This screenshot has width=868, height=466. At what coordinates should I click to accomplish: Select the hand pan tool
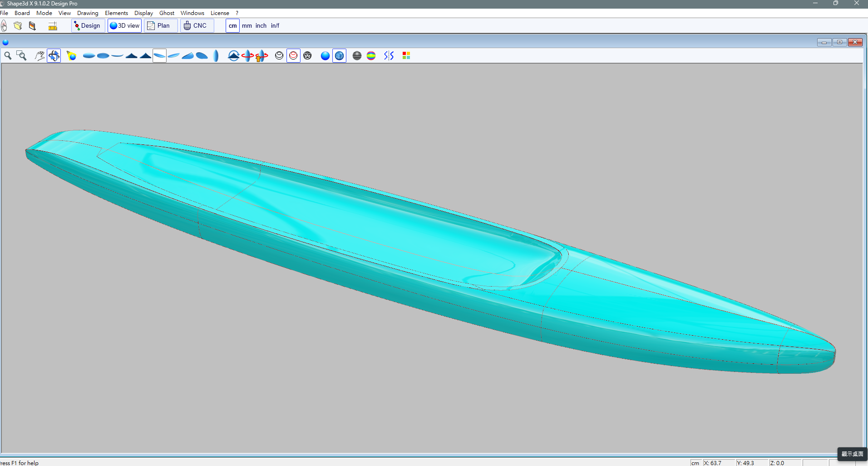coord(40,55)
